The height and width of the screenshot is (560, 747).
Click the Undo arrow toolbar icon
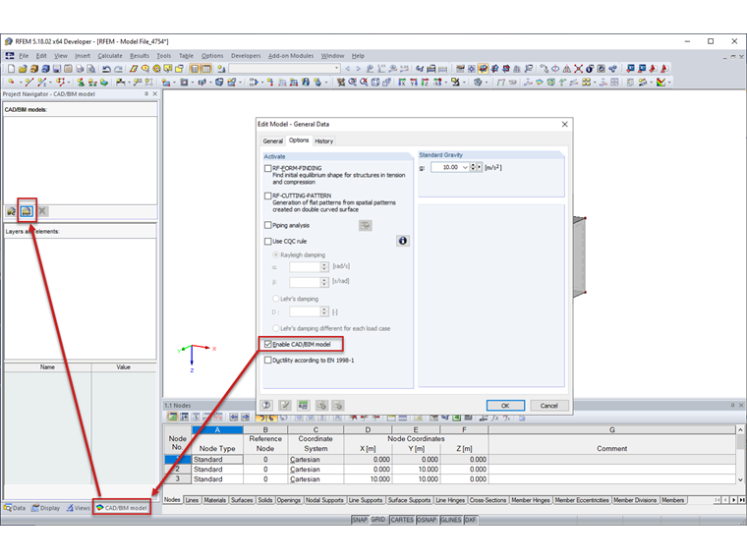107,69
